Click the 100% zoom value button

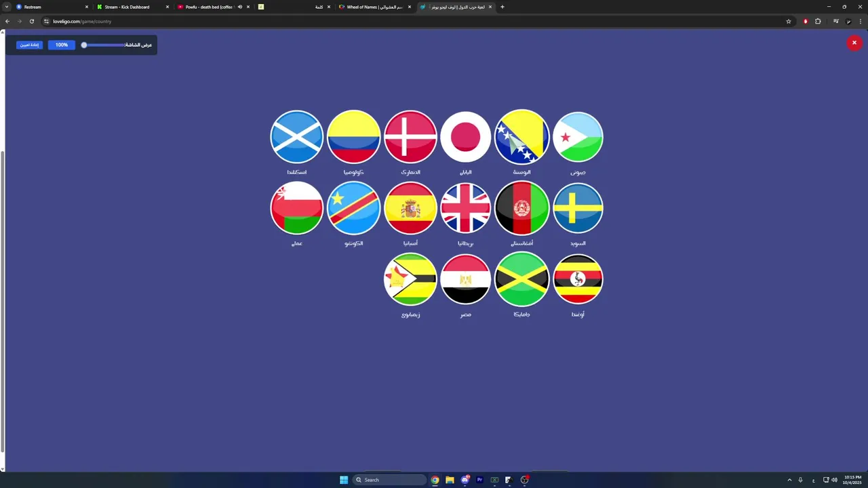62,45
